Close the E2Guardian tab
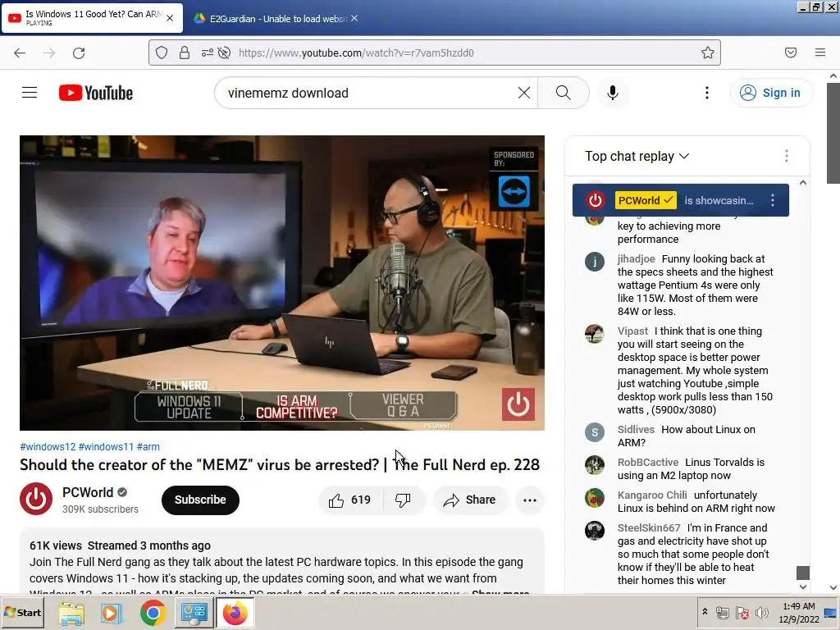Screen dimensions: 840x630 354,18
